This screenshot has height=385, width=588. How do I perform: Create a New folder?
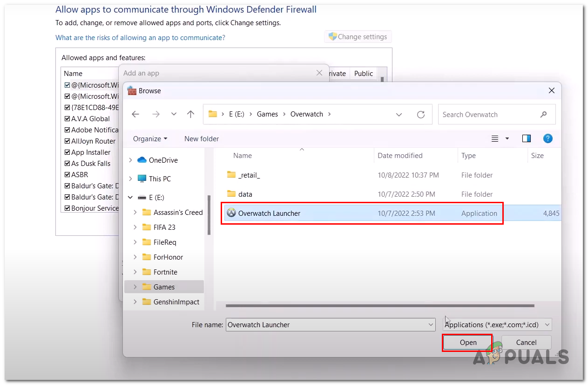tap(202, 138)
